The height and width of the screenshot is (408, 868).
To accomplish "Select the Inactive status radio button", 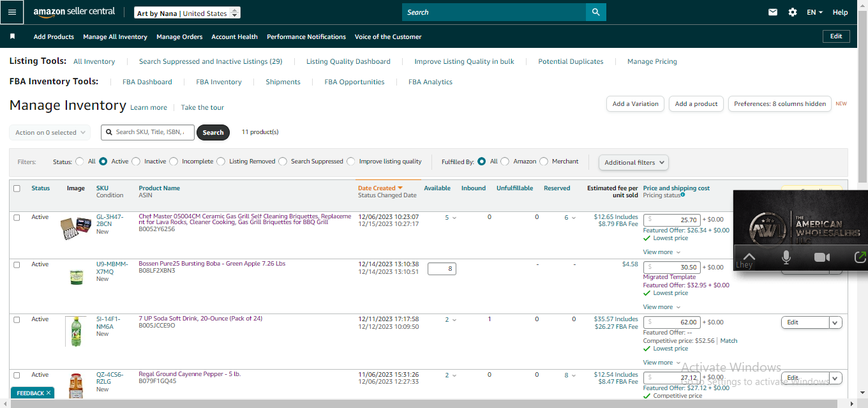I will [136, 162].
